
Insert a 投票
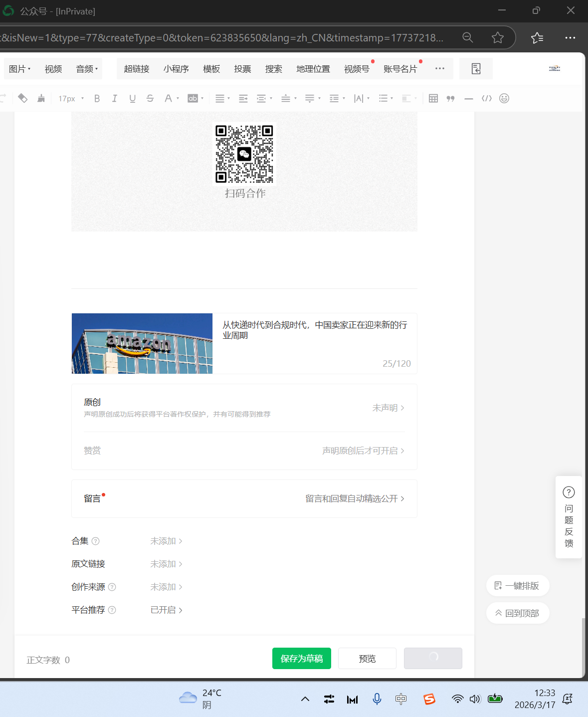pyautogui.click(x=242, y=69)
